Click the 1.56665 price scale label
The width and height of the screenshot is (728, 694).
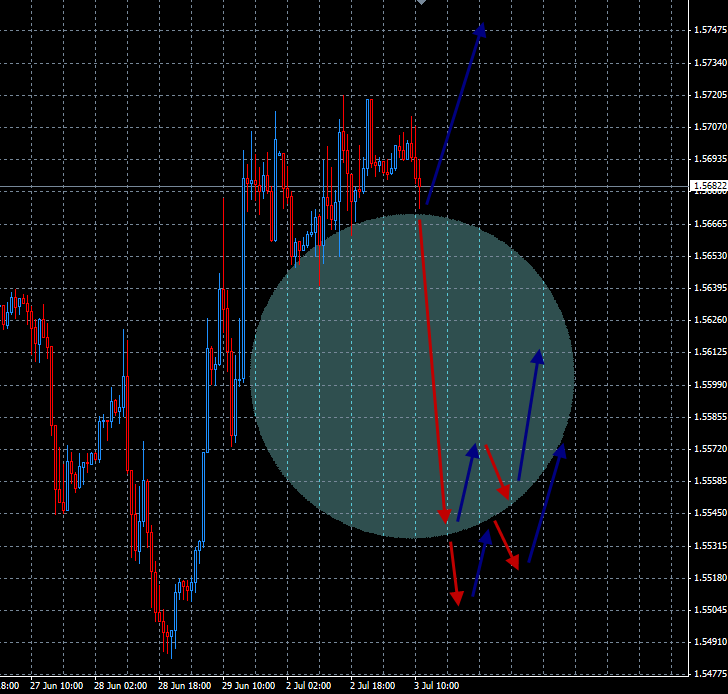tap(710, 224)
